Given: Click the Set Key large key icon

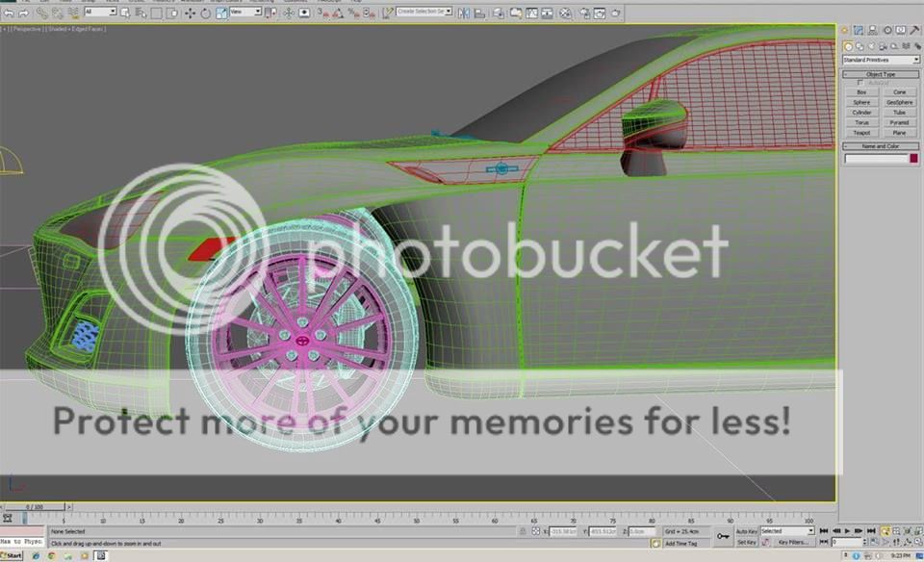Looking at the screenshot, I should [722, 536].
